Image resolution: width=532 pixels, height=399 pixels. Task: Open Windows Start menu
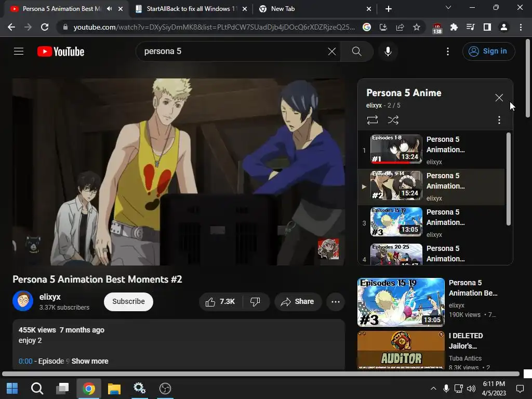(x=12, y=389)
